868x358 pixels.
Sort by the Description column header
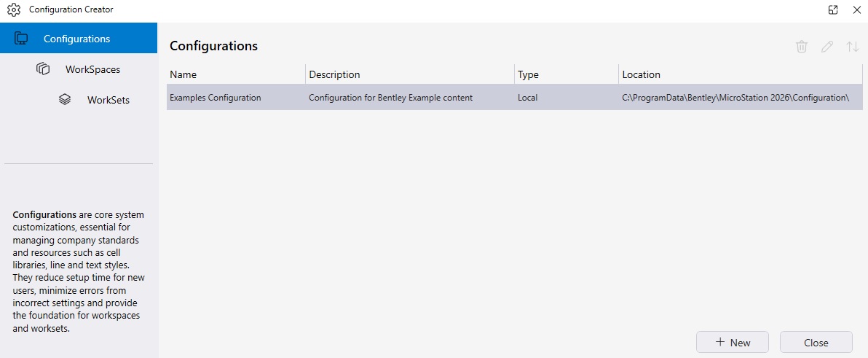334,74
